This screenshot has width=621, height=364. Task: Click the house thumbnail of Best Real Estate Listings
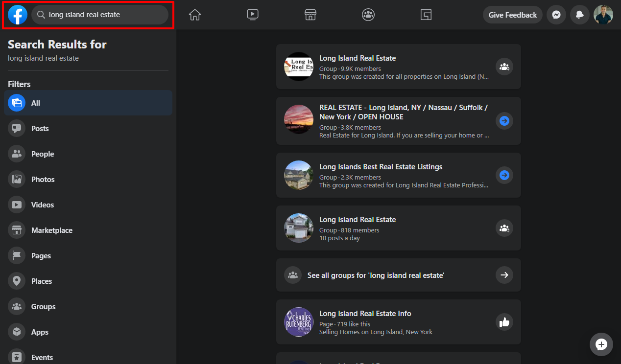coord(299,175)
